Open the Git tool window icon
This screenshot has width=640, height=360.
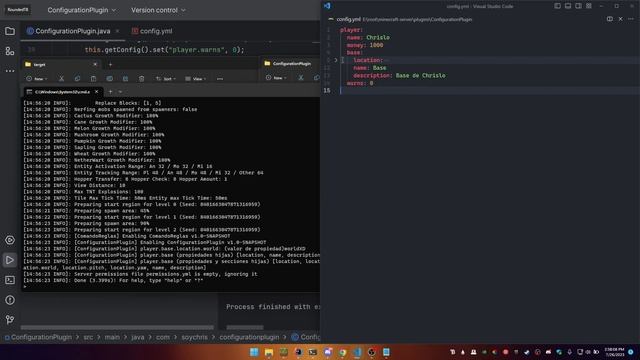pos(10,320)
